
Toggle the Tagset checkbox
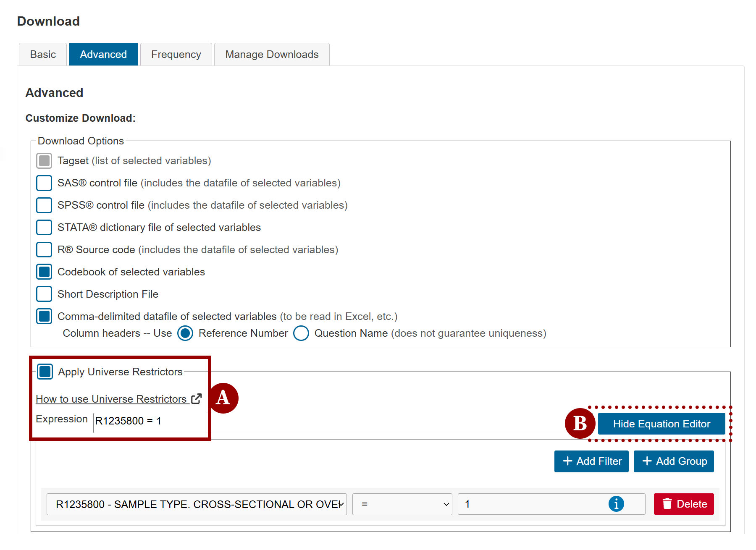44,161
